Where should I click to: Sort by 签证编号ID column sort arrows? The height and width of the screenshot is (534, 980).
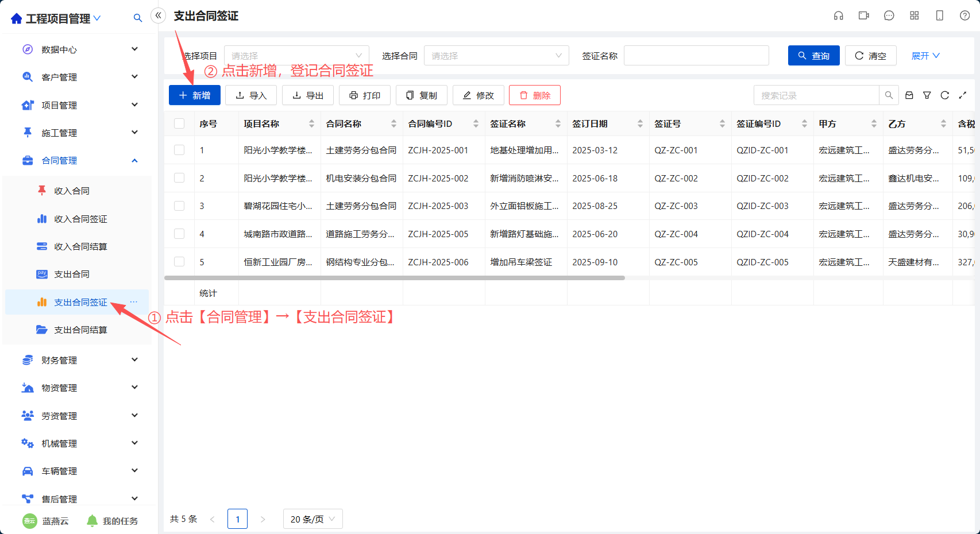pos(804,123)
